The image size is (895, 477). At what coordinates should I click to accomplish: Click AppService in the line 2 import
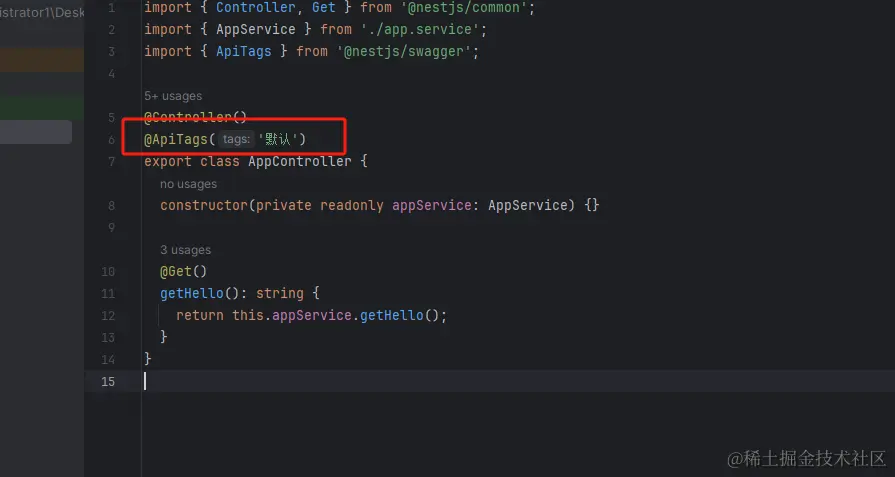pos(256,30)
